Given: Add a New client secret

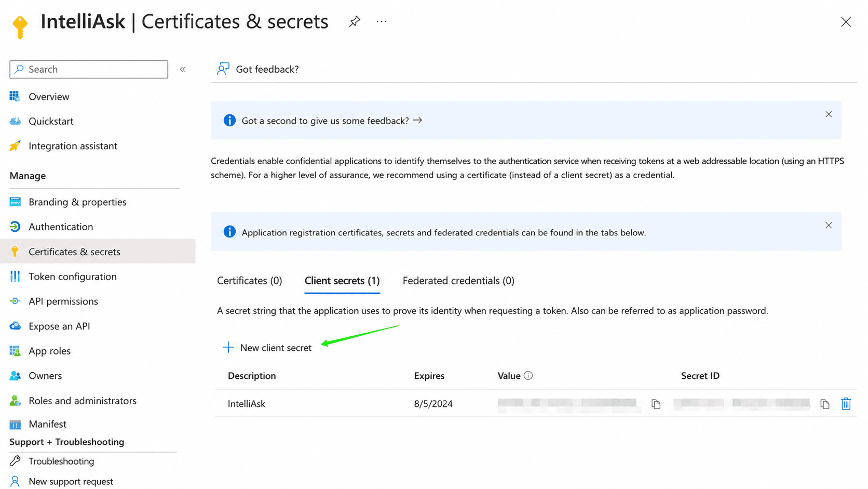Looking at the screenshot, I should point(267,348).
